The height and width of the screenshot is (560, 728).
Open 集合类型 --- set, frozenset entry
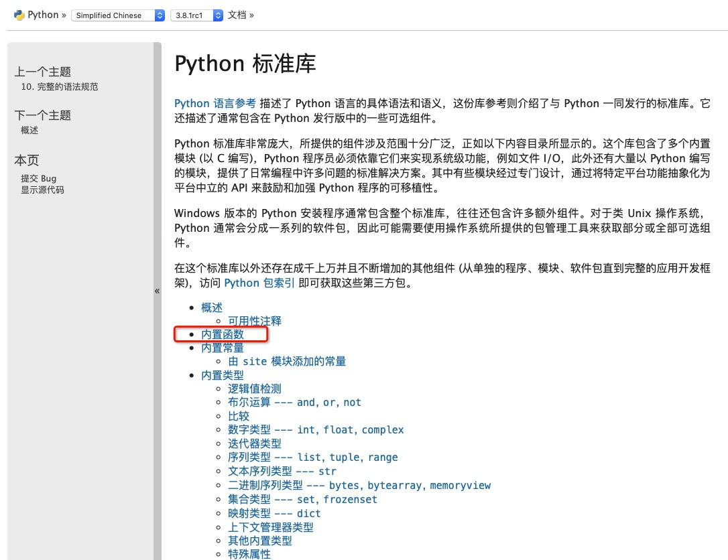click(x=303, y=499)
